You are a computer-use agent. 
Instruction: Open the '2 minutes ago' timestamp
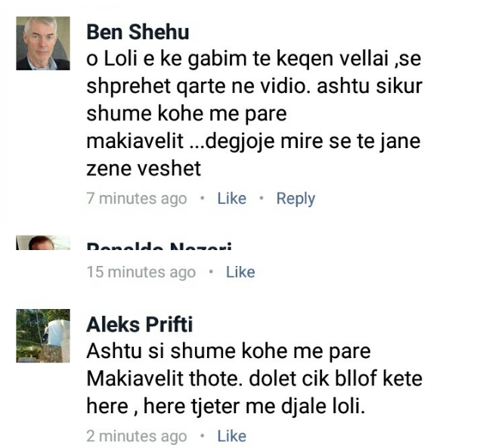(x=137, y=436)
